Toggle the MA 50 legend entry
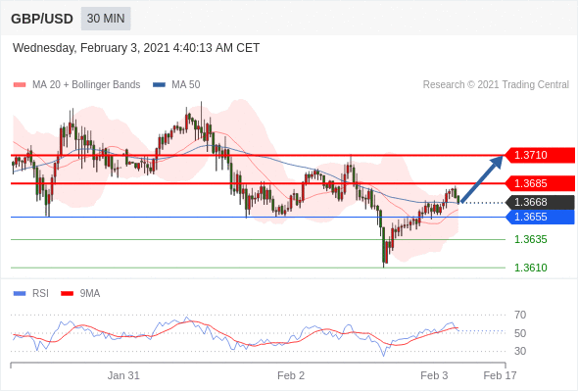This screenshot has height=392, width=578. (176, 85)
